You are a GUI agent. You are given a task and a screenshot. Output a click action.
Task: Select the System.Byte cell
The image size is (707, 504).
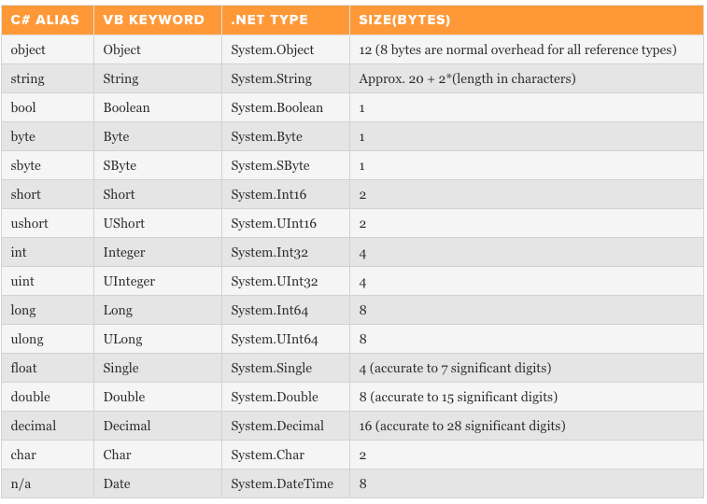point(266,136)
